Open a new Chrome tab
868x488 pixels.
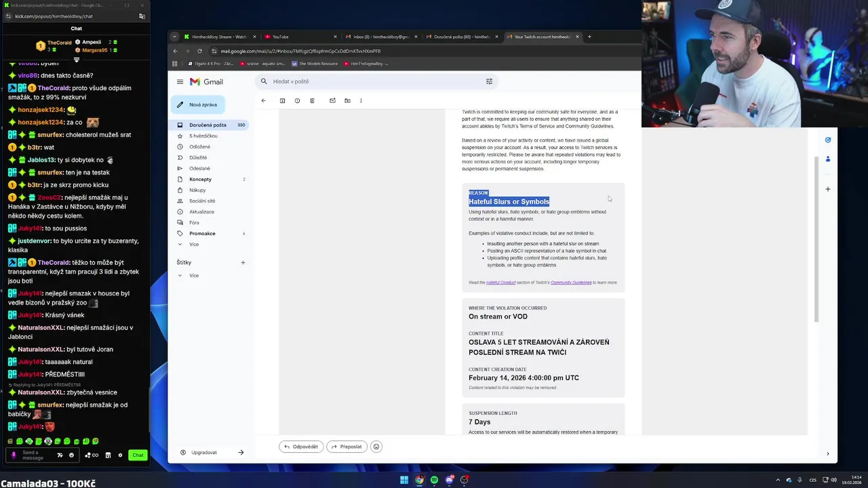[x=589, y=37]
